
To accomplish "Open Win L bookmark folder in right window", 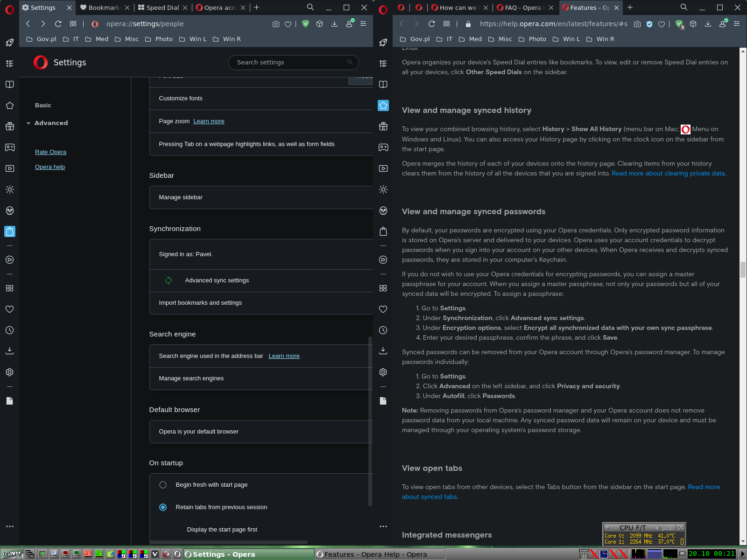I will pyautogui.click(x=566, y=39).
